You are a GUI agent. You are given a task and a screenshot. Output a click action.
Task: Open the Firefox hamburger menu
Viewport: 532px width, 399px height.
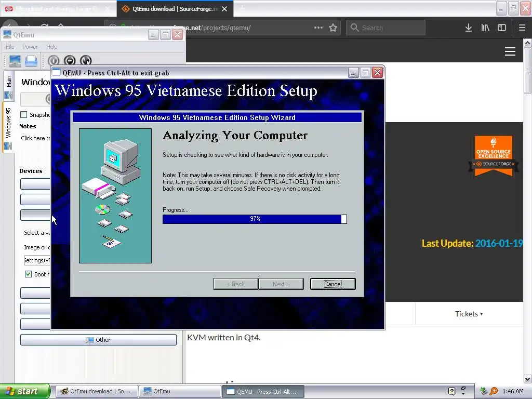[522, 28]
